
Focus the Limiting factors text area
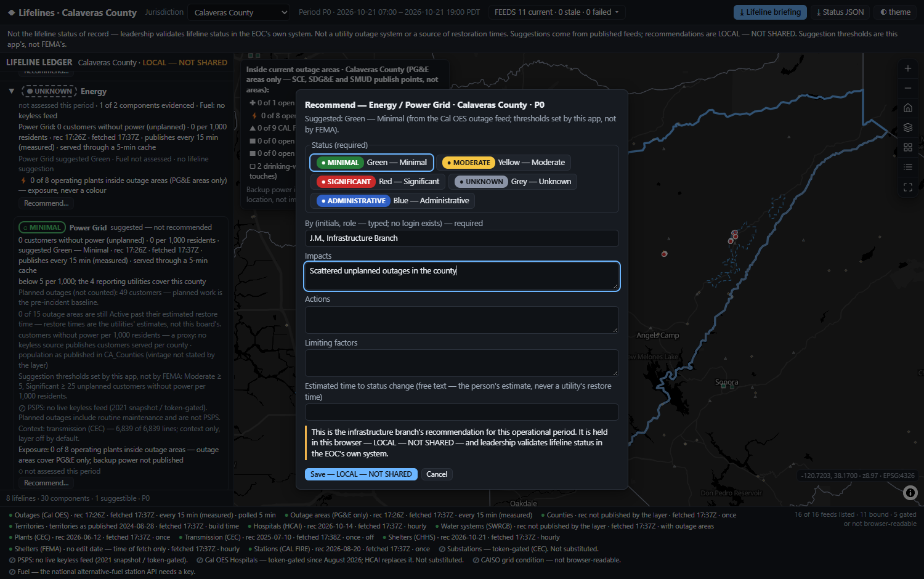[x=462, y=363]
